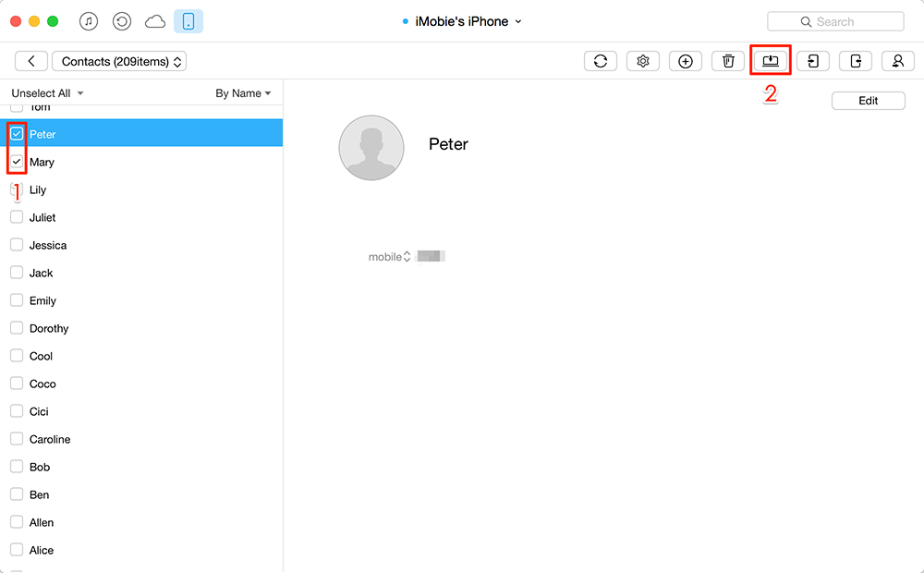Click the import to device icon
Image resolution: width=924 pixels, height=573 pixels.
coord(813,61)
